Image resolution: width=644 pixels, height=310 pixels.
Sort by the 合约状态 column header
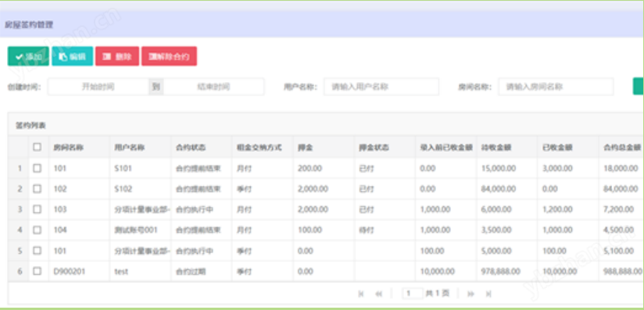191,148
